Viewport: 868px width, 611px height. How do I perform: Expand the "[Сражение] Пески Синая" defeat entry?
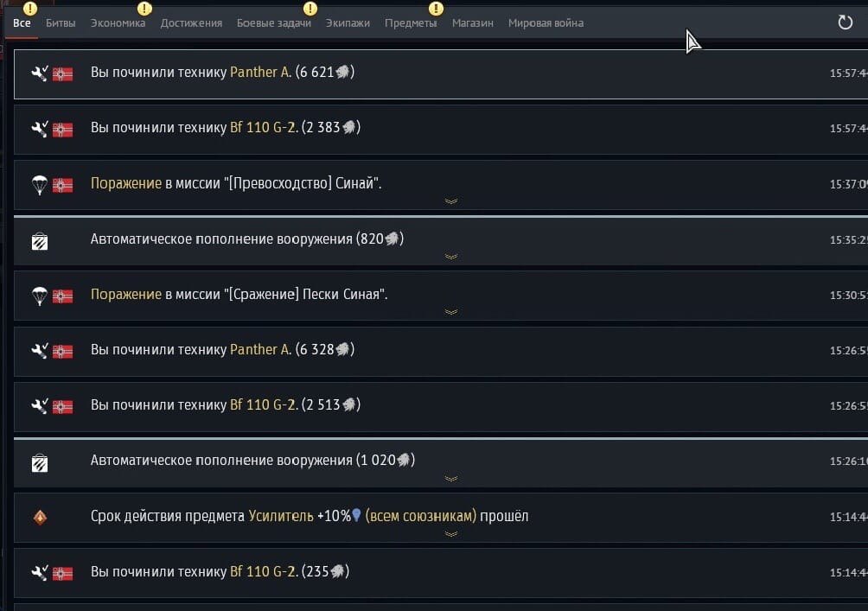(450, 312)
